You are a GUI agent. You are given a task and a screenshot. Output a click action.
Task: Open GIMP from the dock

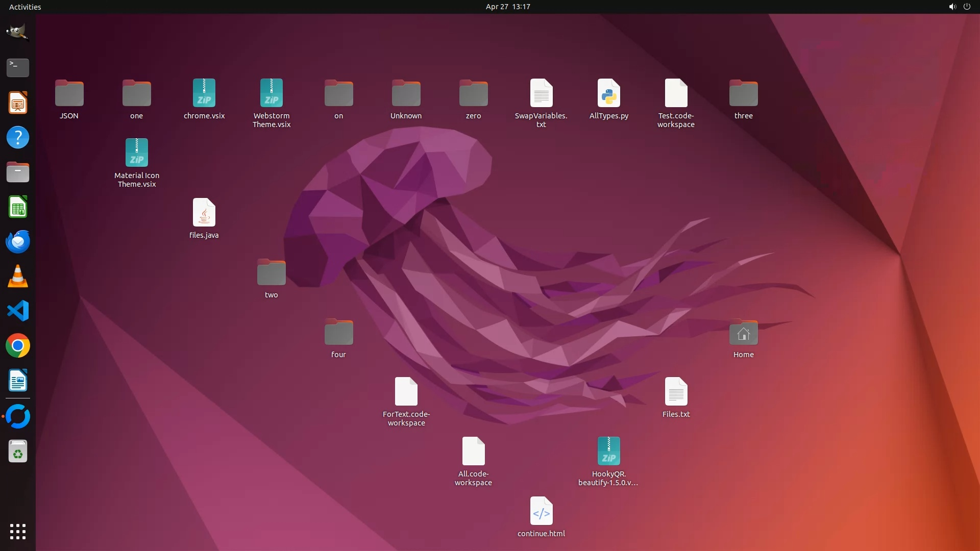pos(17,32)
